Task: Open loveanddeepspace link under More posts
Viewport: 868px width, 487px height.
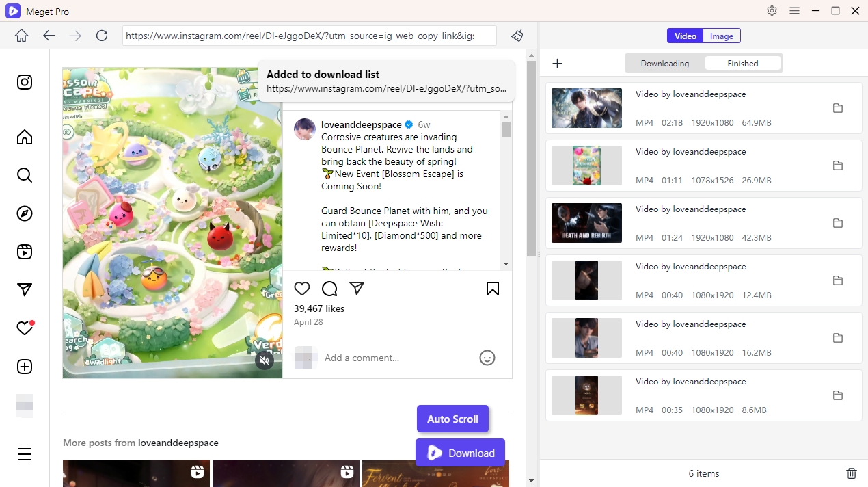Action: 178,443
